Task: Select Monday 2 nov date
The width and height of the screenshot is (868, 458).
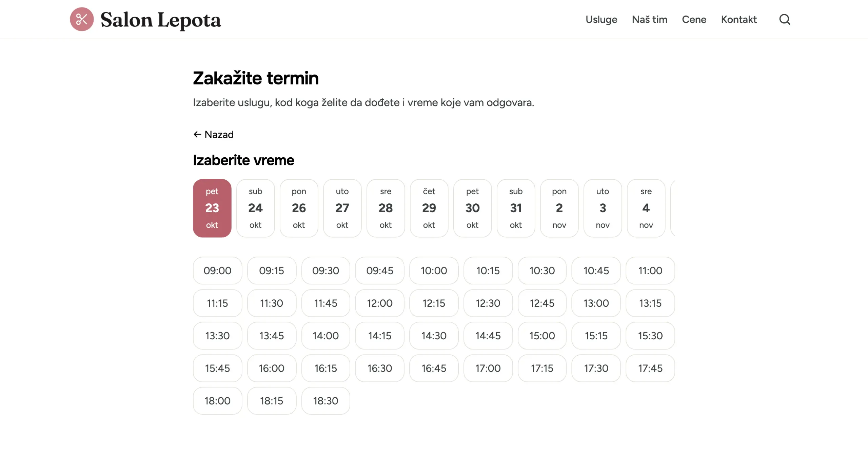Action: [x=559, y=208]
